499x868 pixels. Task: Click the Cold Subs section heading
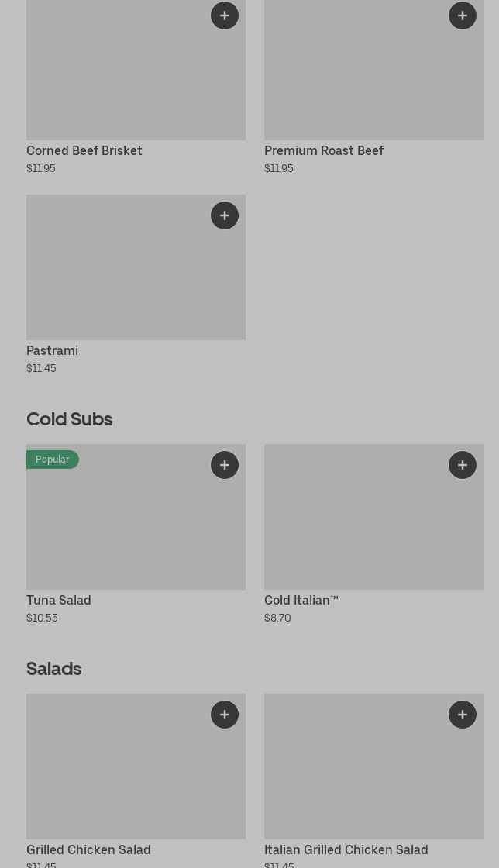pyautogui.click(x=70, y=418)
